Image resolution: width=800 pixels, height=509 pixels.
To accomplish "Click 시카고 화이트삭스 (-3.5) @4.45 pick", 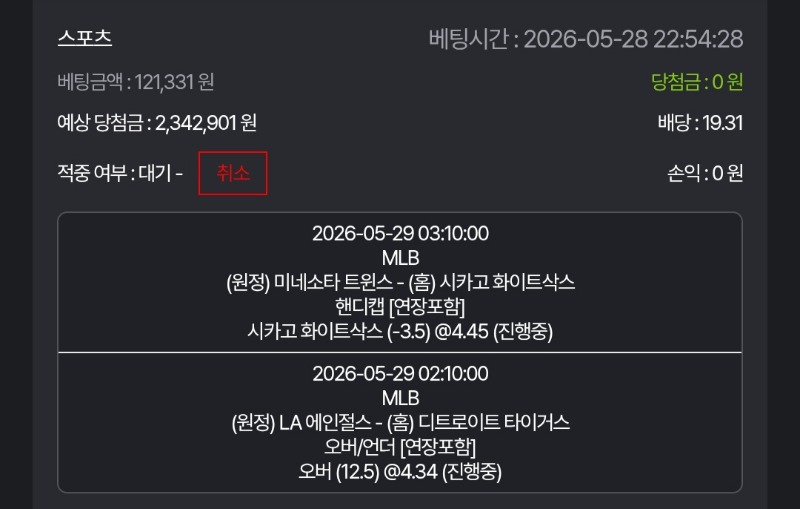I will pos(401,331).
